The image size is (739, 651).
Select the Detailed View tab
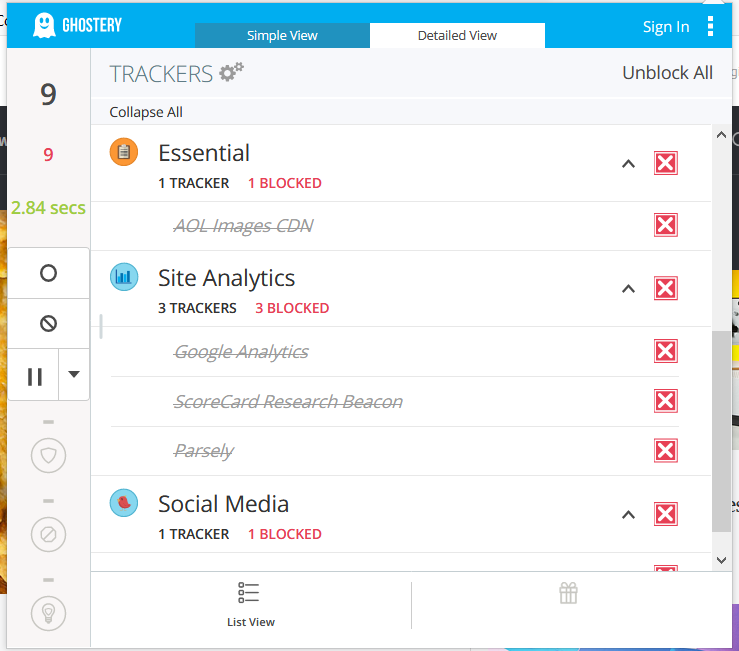click(457, 35)
